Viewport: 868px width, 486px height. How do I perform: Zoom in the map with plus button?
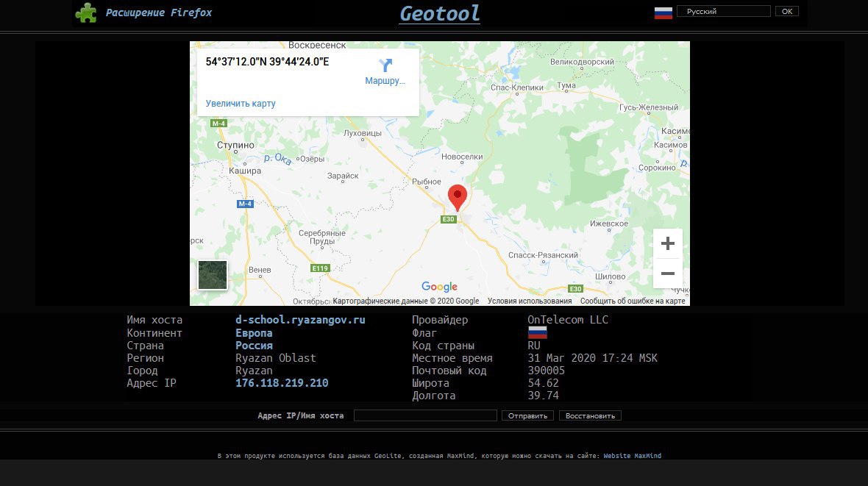pos(668,243)
